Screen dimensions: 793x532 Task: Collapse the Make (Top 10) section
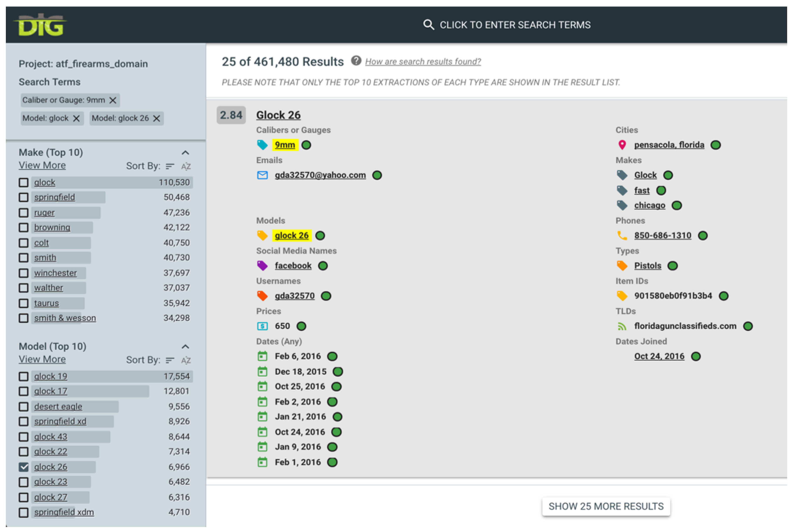click(x=185, y=153)
